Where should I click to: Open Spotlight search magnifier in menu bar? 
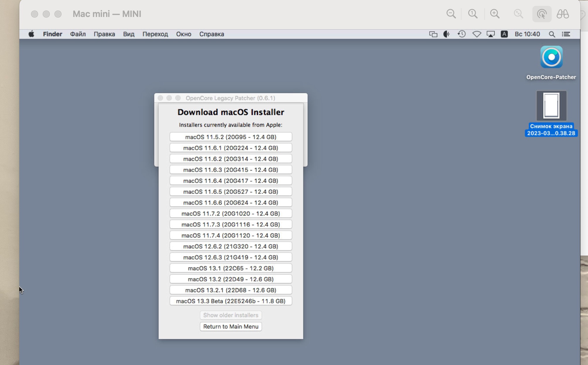click(552, 34)
